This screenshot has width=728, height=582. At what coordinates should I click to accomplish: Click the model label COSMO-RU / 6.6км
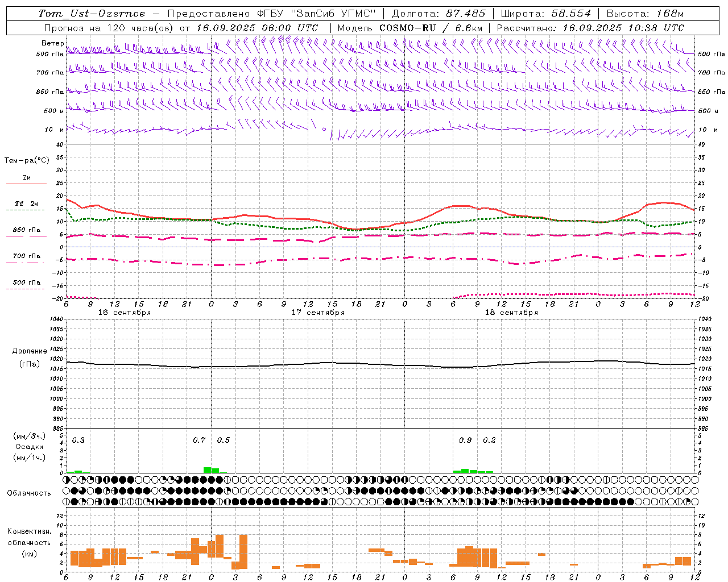[x=431, y=28]
